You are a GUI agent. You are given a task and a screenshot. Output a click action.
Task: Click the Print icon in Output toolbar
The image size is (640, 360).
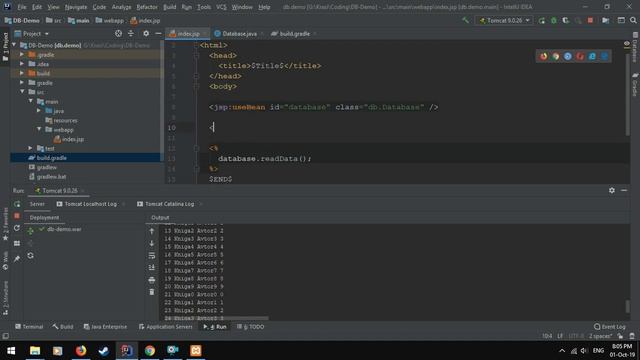pyautogui.click(x=152, y=280)
